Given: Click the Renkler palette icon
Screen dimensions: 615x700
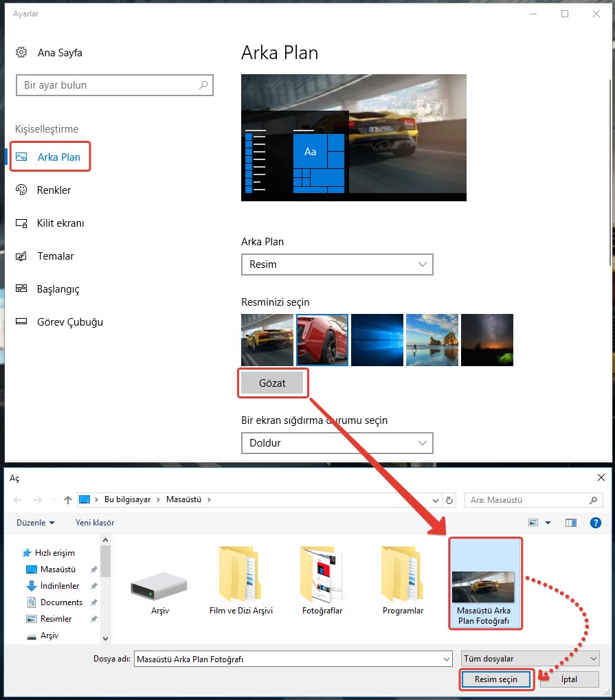Looking at the screenshot, I should (x=21, y=190).
